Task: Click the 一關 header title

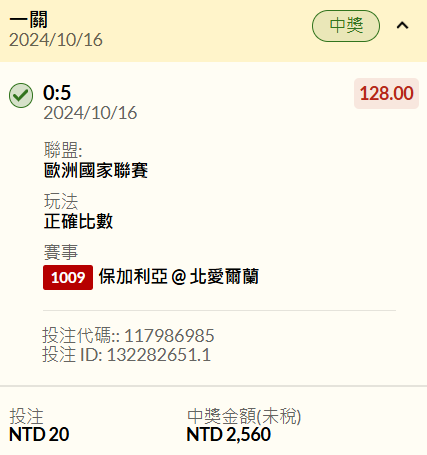Action: (29, 20)
